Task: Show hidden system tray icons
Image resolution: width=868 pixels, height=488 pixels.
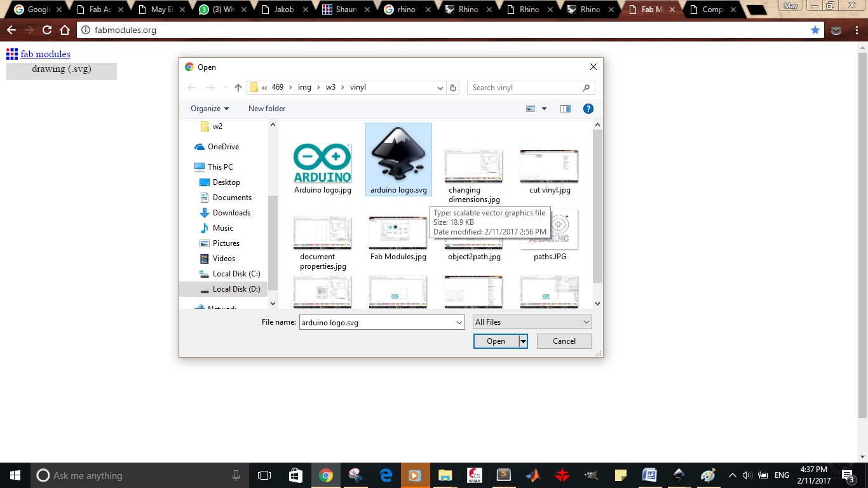Action: tap(733, 475)
